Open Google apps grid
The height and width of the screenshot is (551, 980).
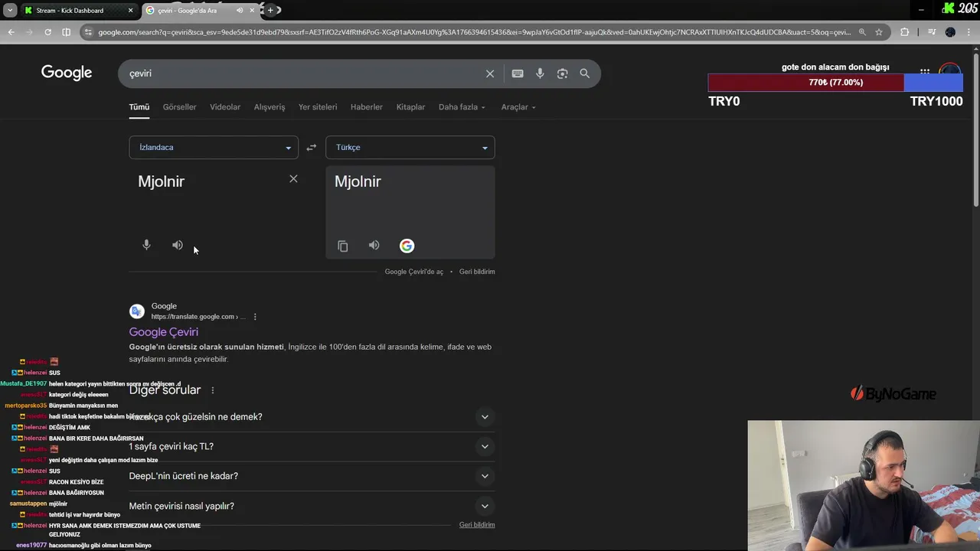[925, 71]
